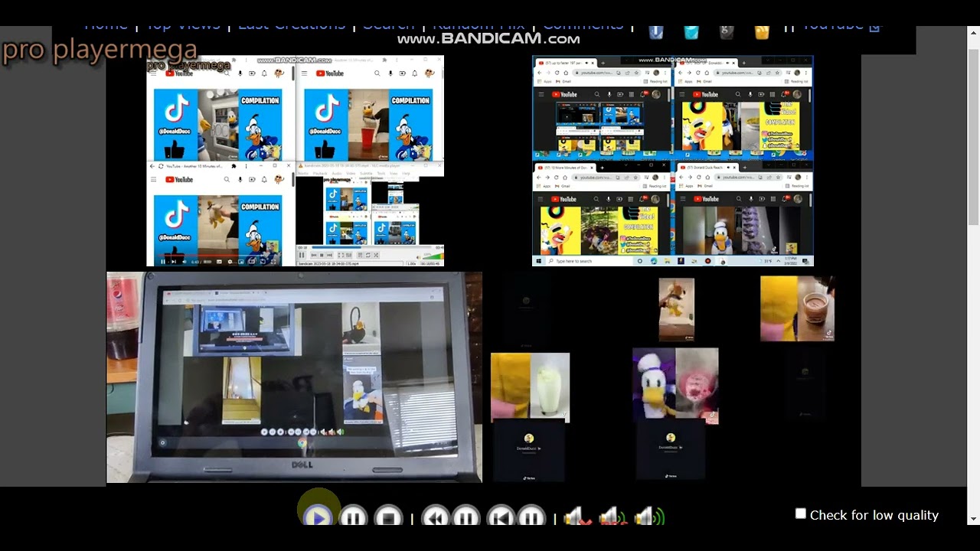Go to the Top Views link
The width and height of the screenshot is (980, 551).
point(182,26)
